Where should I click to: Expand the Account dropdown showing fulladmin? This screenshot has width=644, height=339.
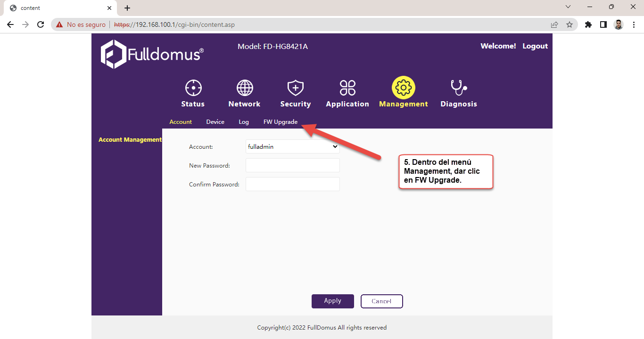[293, 146]
